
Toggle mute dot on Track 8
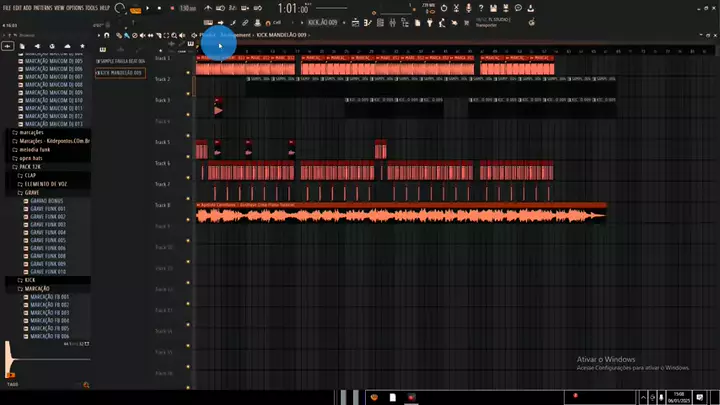(x=188, y=205)
